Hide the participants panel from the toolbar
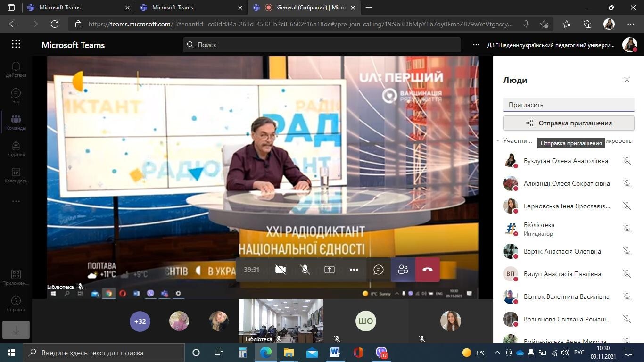The image size is (644, 362). tap(403, 270)
